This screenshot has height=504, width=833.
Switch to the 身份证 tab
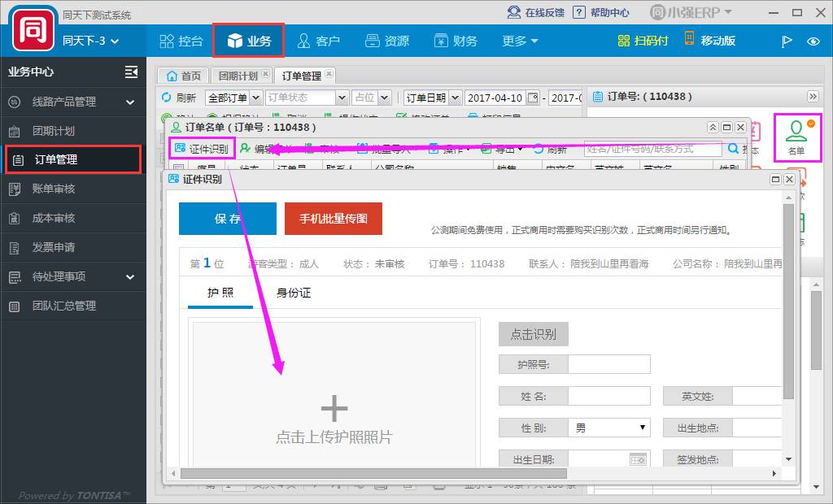click(x=294, y=293)
